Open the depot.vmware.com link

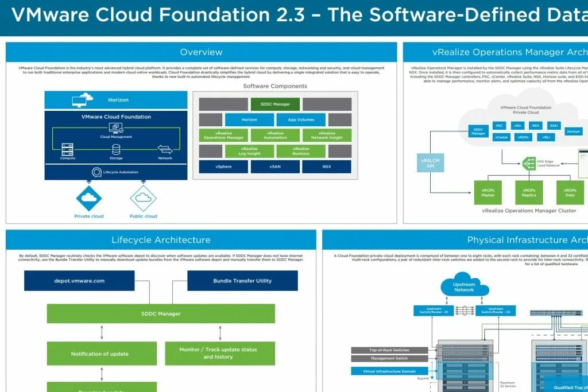[x=79, y=281]
